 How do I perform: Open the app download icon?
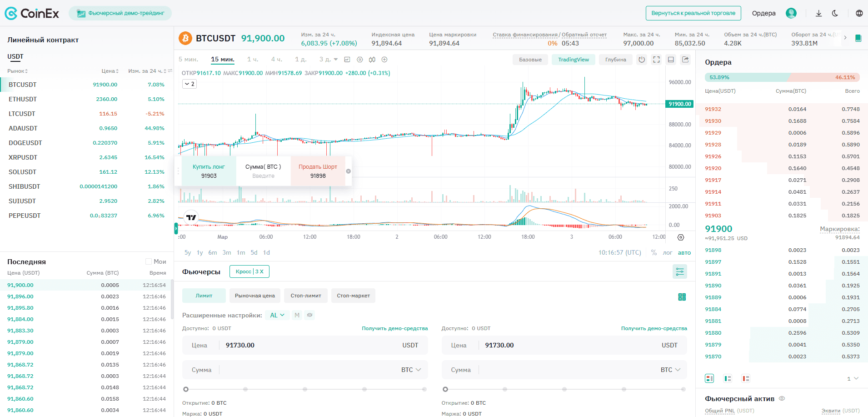point(818,13)
